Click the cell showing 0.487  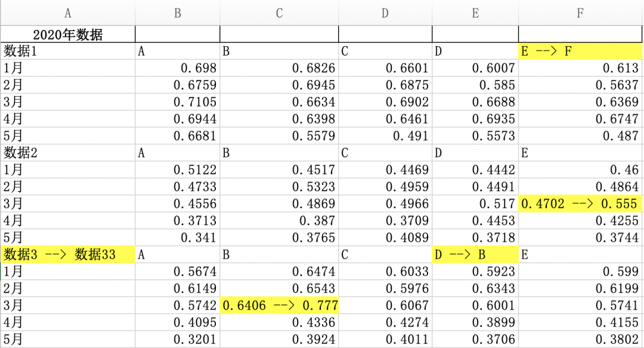(580, 135)
